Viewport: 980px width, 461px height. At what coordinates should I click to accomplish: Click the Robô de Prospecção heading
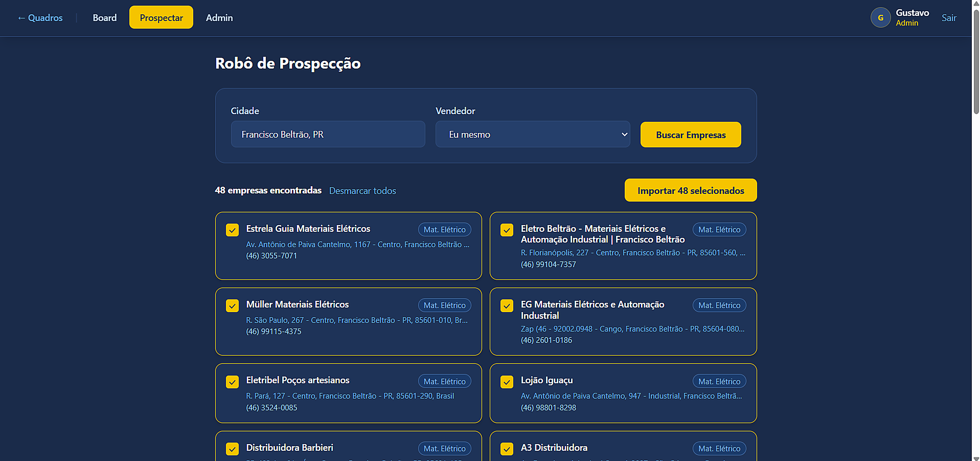coord(288,63)
